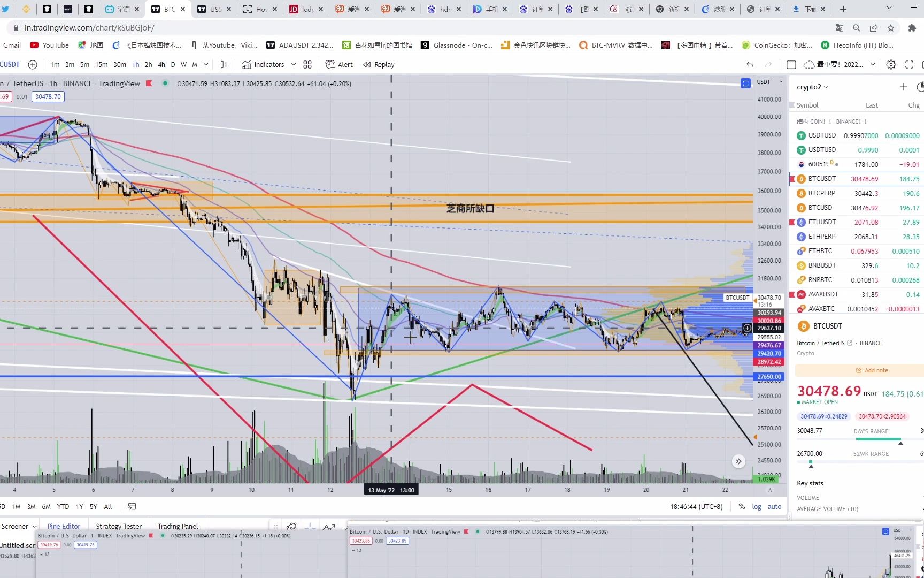Toggle percent scale on price axis
Screen dimensions: 924x578
pyautogui.click(x=742, y=506)
